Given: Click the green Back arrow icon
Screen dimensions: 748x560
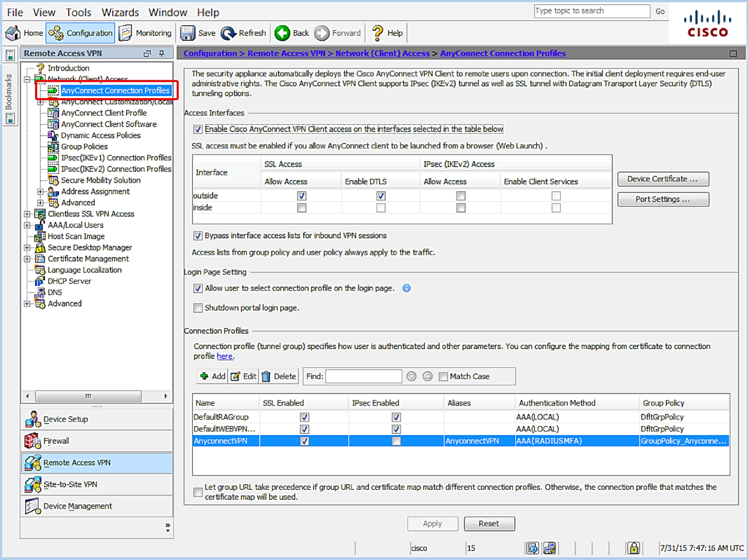Looking at the screenshot, I should coord(282,33).
